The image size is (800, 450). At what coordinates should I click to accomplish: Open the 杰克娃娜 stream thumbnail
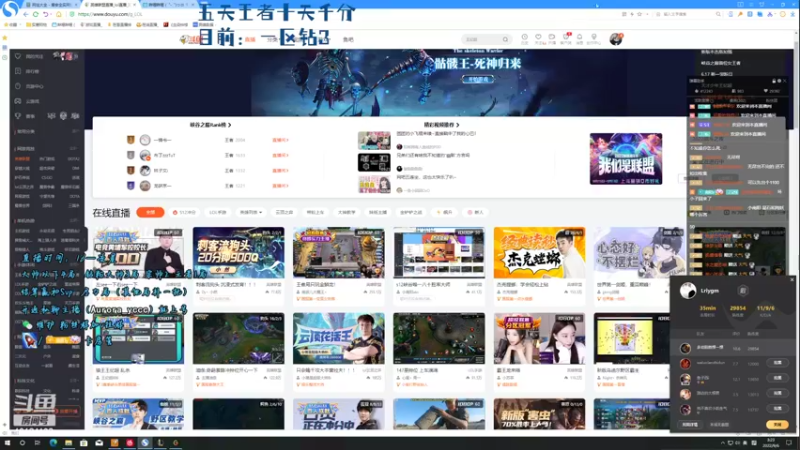[x=539, y=253]
